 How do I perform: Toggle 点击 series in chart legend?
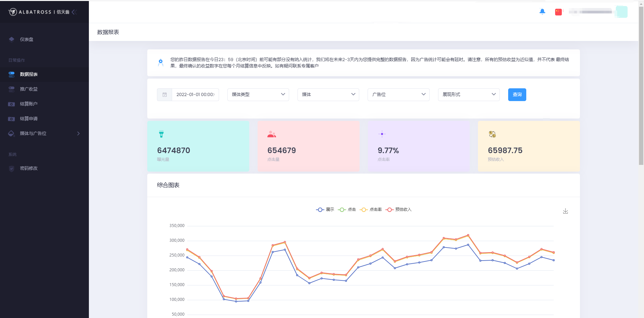pyautogui.click(x=347, y=210)
